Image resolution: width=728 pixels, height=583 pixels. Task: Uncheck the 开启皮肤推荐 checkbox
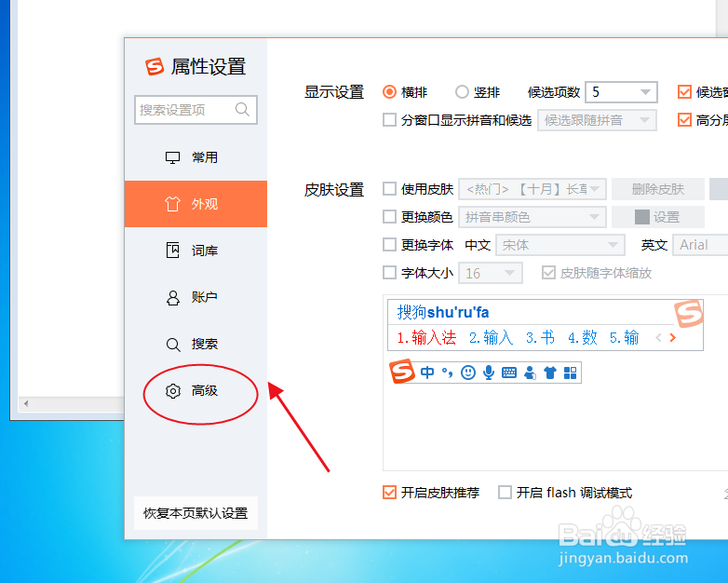point(389,492)
